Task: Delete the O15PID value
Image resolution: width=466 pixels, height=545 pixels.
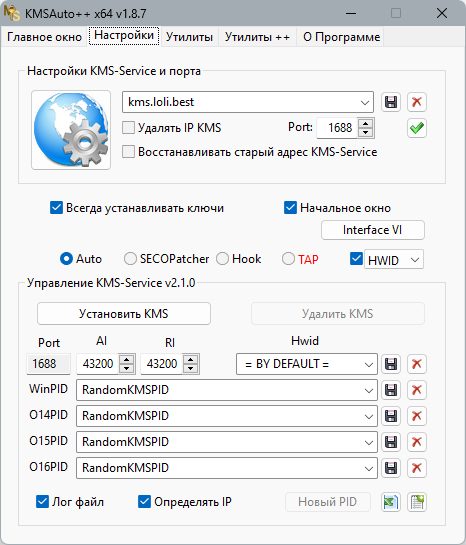Action: 417,442
